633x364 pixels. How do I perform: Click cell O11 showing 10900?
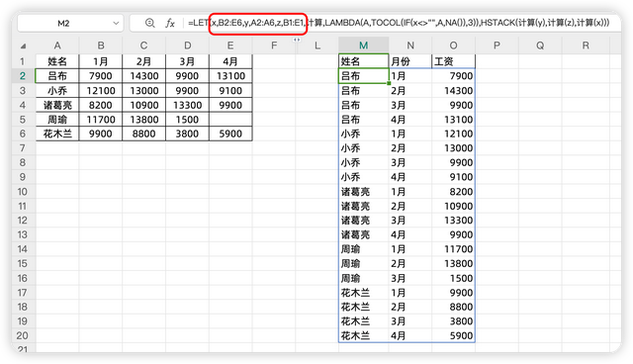(453, 206)
